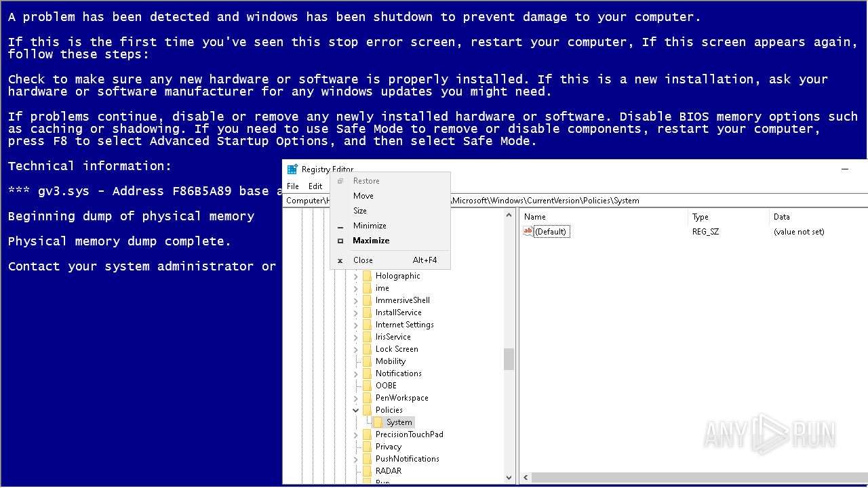
Task: Select the Internet Settings folder icon
Action: pos(367,325)
